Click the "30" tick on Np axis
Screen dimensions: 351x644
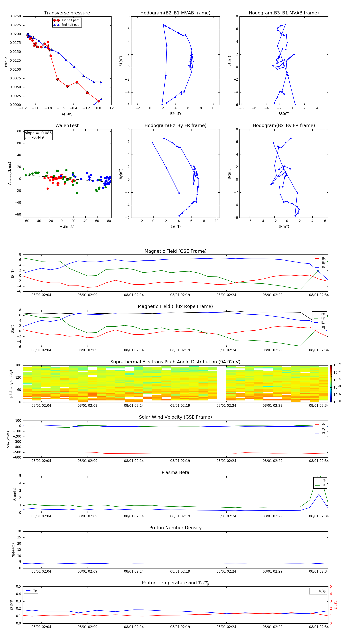[19, 531]
